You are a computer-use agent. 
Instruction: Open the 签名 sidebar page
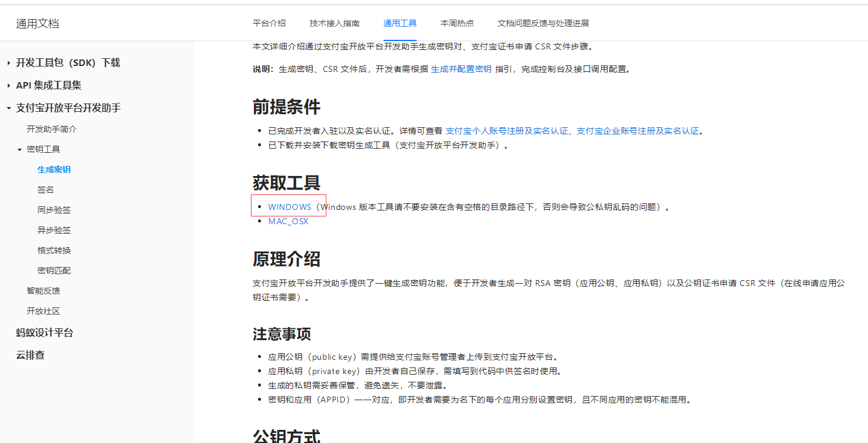[46, 190]
